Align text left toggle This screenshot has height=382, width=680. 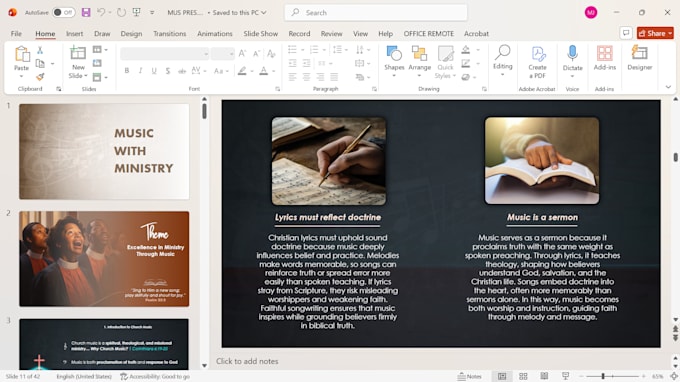tap(292, 77)
